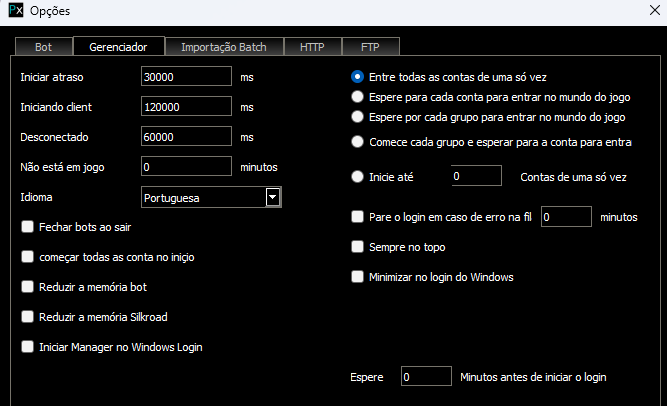Check Minimizar no login do Windows
Screen dimensions: 667x406
(x=359, y=276)
